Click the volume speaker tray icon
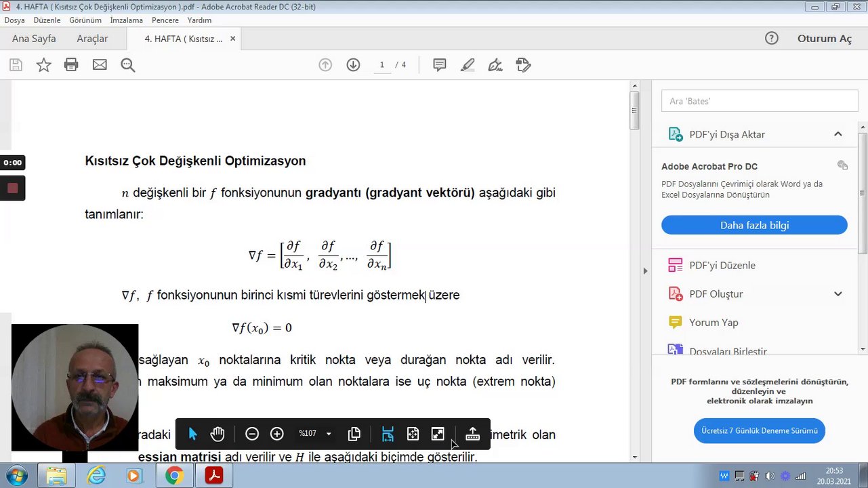The width and height of the screenshot is (868, 488). tap(770, 476)
